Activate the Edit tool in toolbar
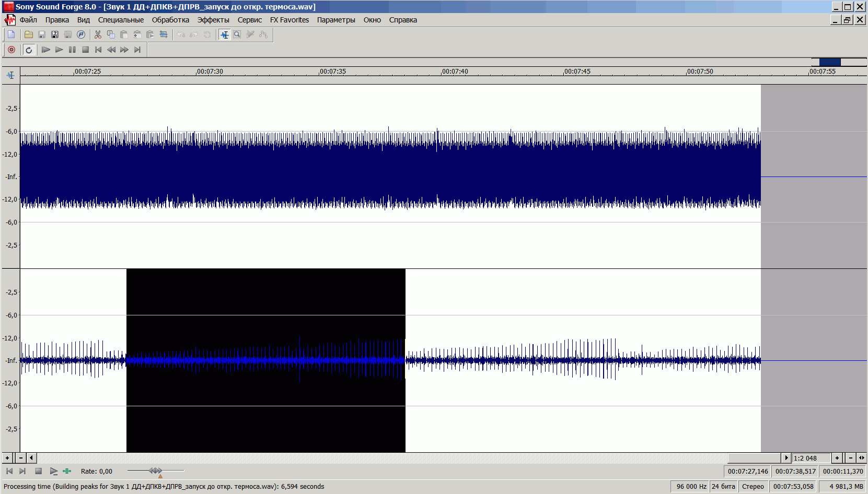This screenshot has height=494, width=868. pos(224,34)
